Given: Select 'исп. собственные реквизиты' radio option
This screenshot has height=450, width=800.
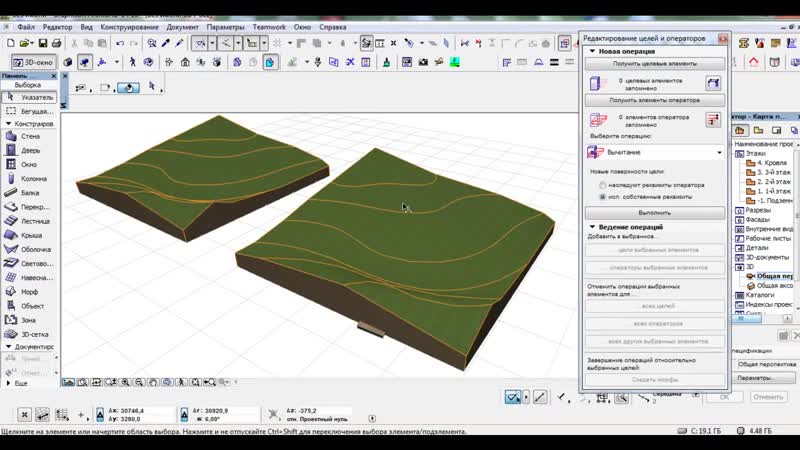Looking at the screenshot, I should pos(602,197).
